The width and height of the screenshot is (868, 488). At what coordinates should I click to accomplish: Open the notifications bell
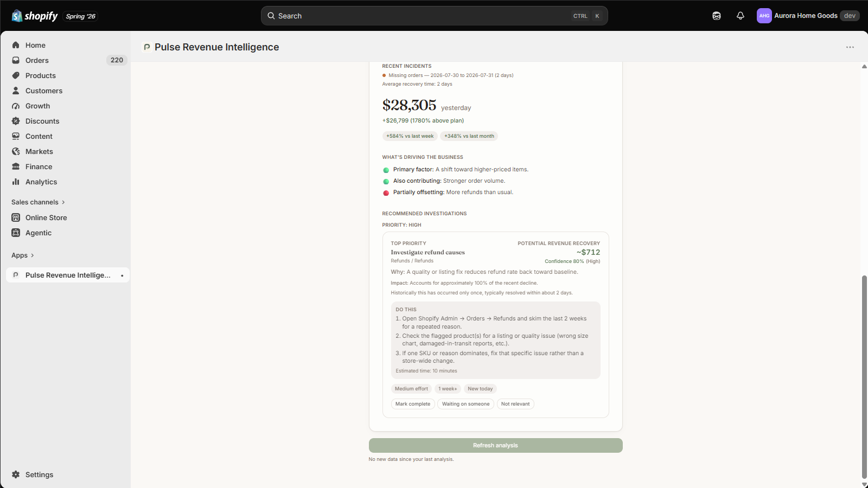click(x=741, y=16)
